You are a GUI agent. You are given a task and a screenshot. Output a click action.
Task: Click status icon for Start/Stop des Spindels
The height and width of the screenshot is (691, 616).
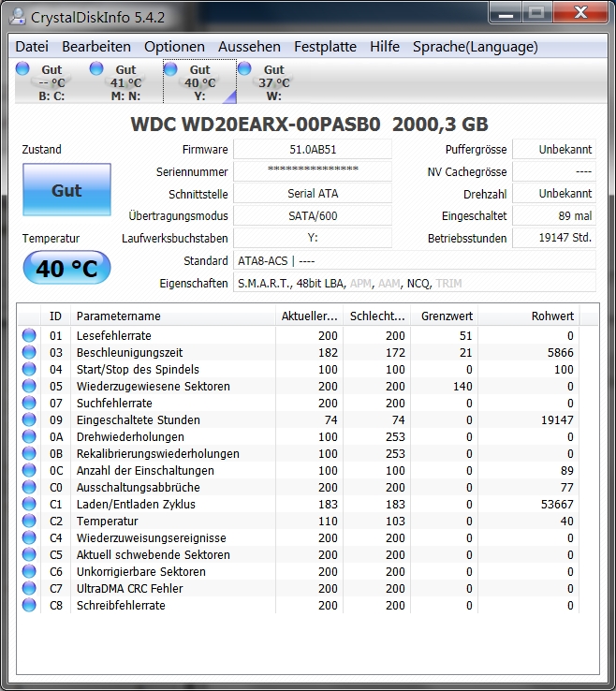click(29, 369)
